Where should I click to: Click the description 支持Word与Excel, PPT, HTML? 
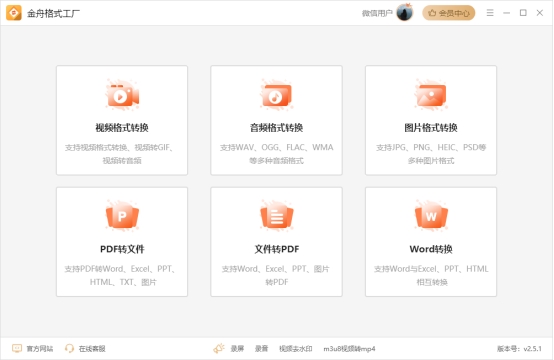431,275
